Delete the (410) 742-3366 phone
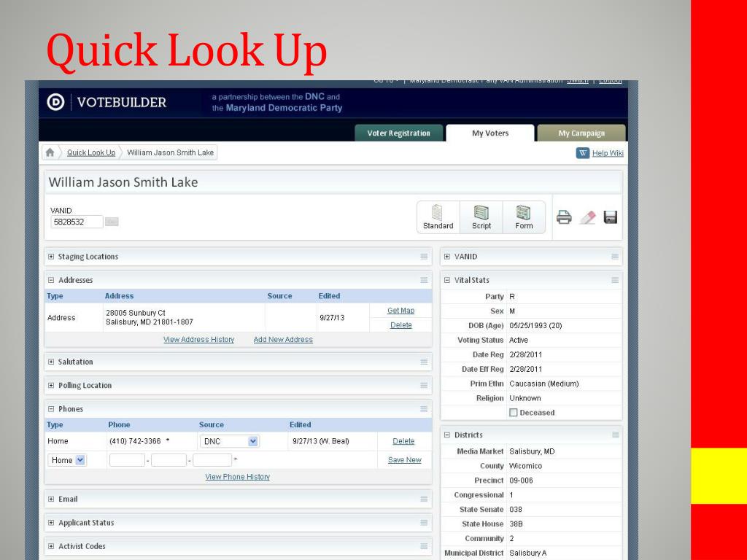 tap(403, 441)
